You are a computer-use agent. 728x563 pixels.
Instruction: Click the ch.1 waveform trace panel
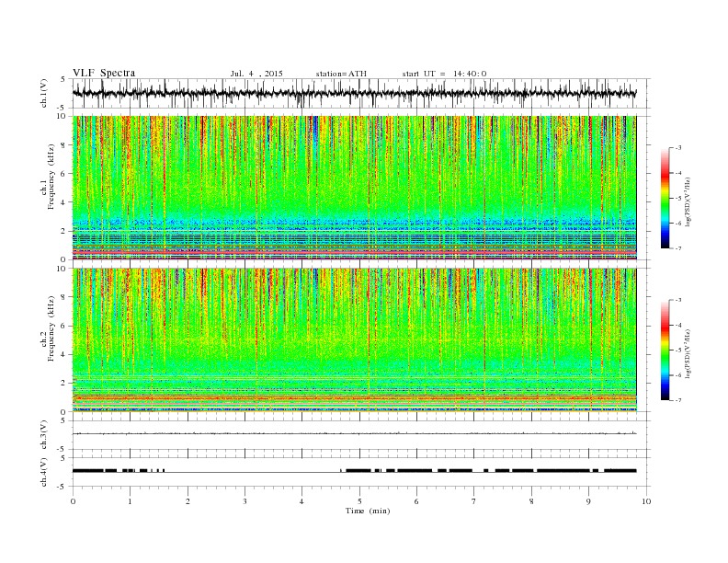pyautogui.click(x=361, y=93)
